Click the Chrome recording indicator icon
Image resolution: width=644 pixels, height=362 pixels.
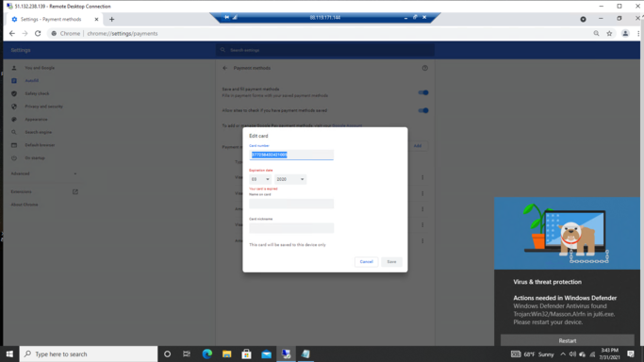583,19
